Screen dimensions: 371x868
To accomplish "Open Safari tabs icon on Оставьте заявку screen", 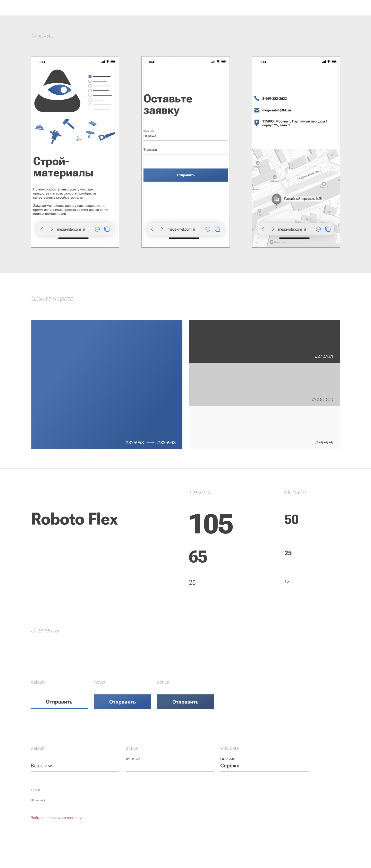I will pos(217,229).
